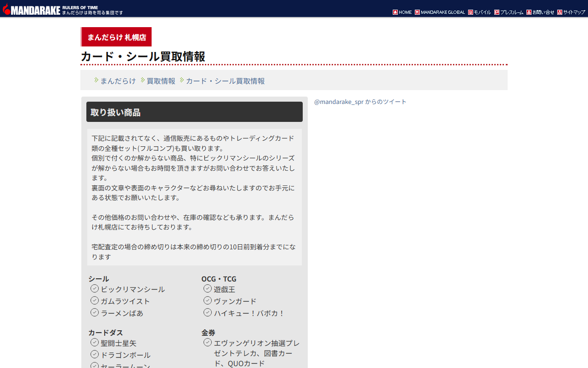588x368 pixels.
Task: Click the icon beside モバイル
Action: (470, 12)
